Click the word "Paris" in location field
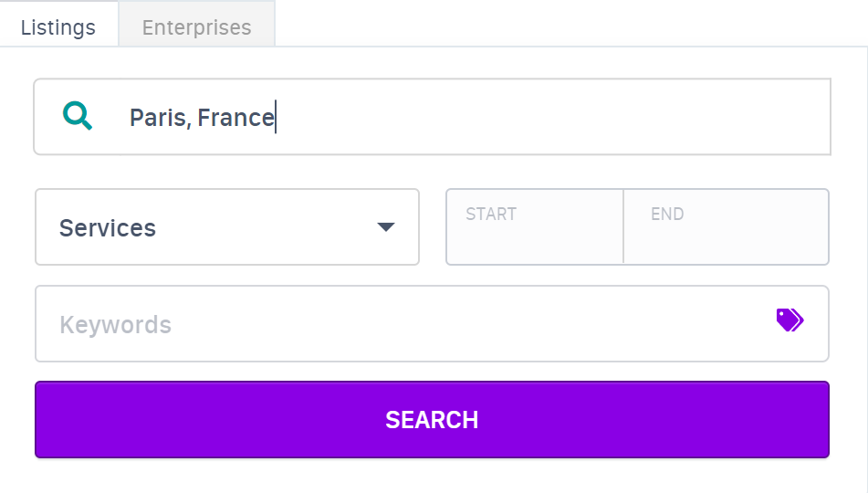This screenshot has width=868, height=493. (157, 118)
